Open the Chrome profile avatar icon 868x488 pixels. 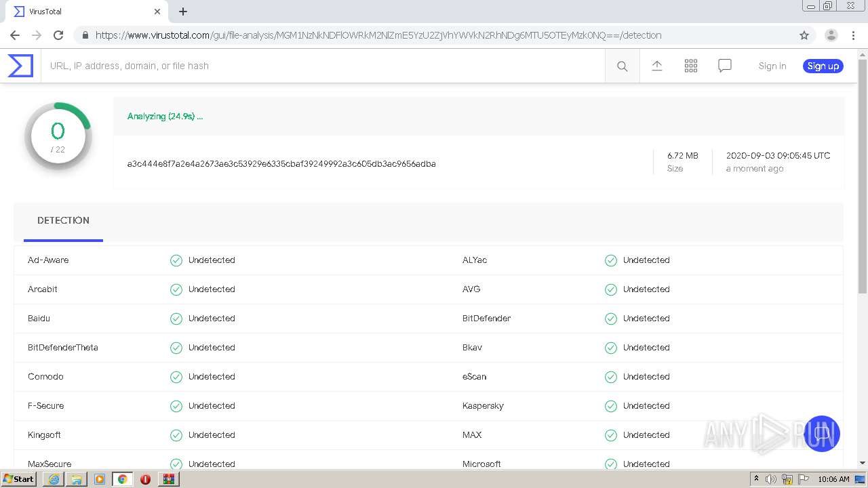coord(831,35)
